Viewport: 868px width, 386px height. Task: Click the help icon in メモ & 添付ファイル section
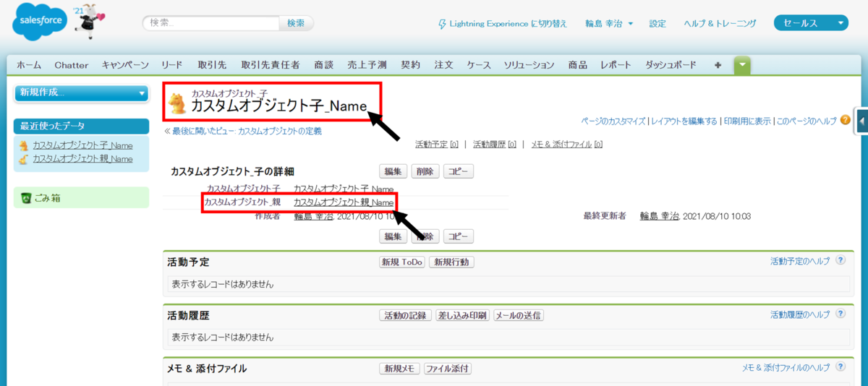tap(841, 368)
